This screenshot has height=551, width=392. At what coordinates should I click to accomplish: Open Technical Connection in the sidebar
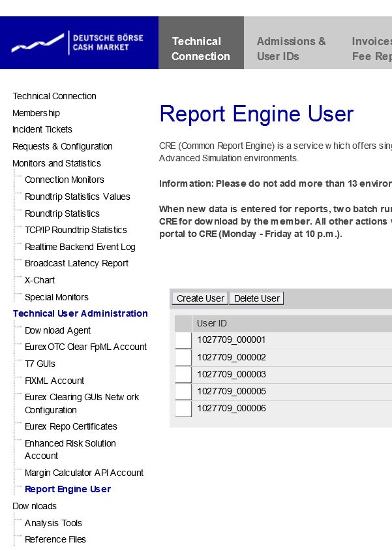coord(54,96)
